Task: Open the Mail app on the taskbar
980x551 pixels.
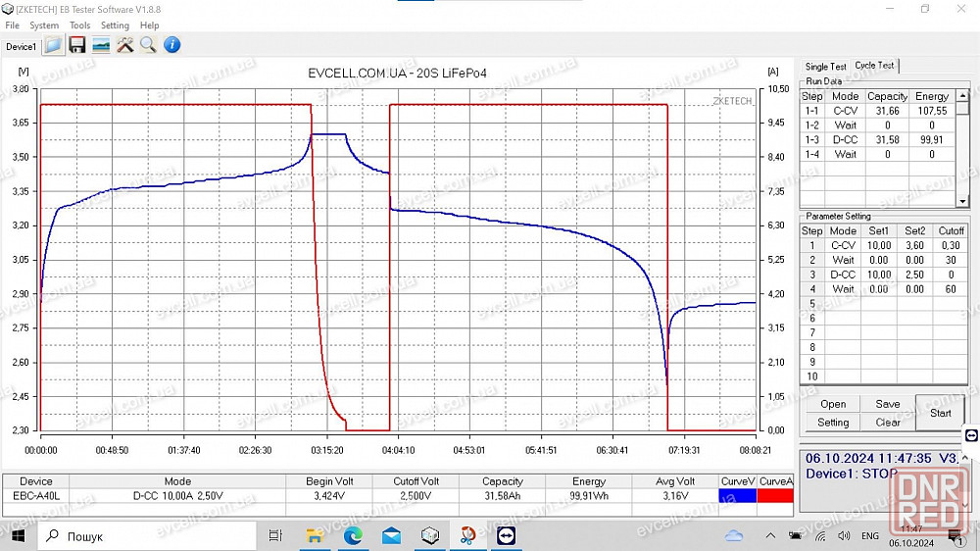Action: pyautogui.click(x=391, y=536)
